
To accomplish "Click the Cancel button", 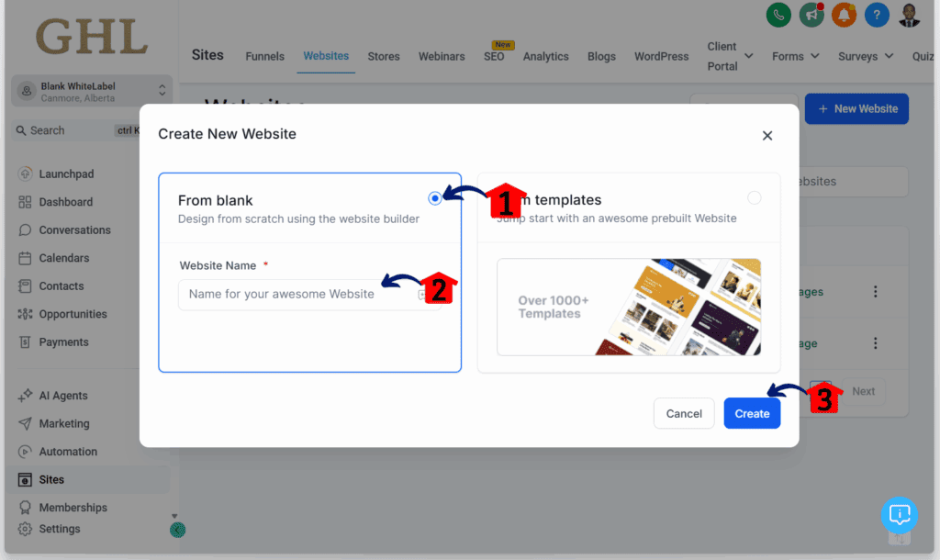I will tap(684, 414).
